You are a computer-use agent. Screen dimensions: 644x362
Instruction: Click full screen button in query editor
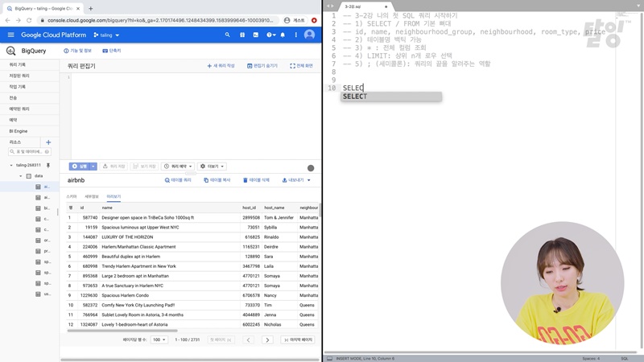(x=301, y=66)
